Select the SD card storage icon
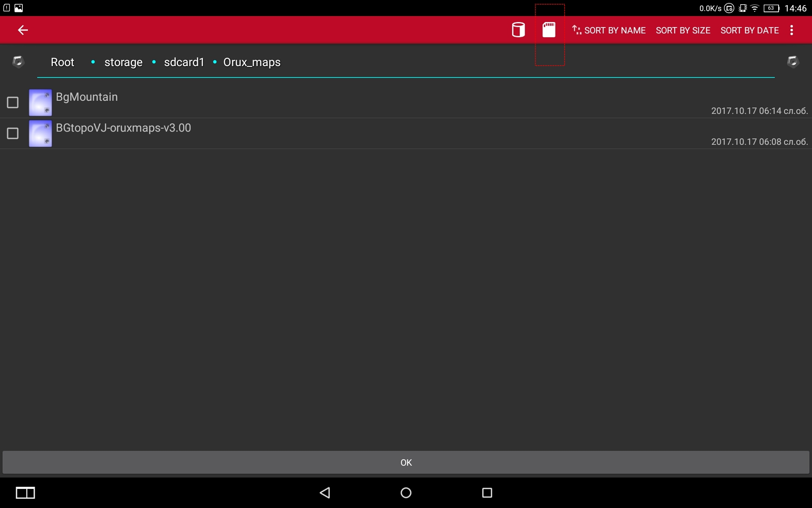The width and height of the screenshot is (812, 508). click(x=549, y=30)
